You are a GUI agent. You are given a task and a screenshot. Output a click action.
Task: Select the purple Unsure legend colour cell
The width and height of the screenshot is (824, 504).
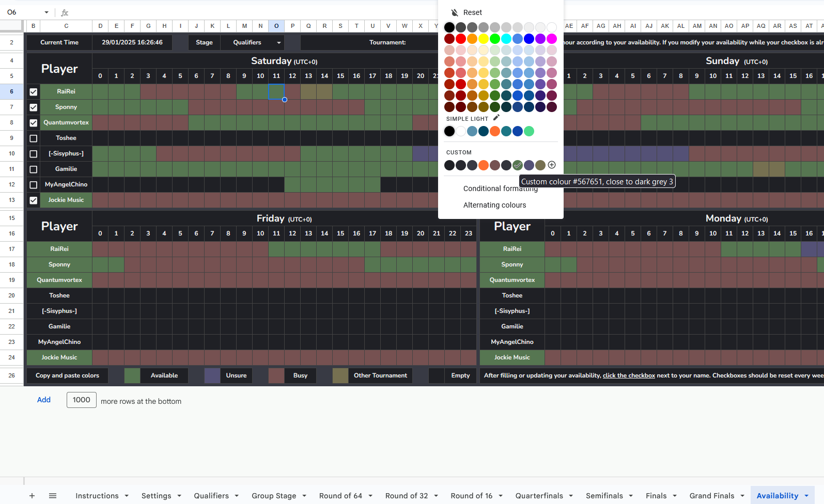click(x=212, y=375)
